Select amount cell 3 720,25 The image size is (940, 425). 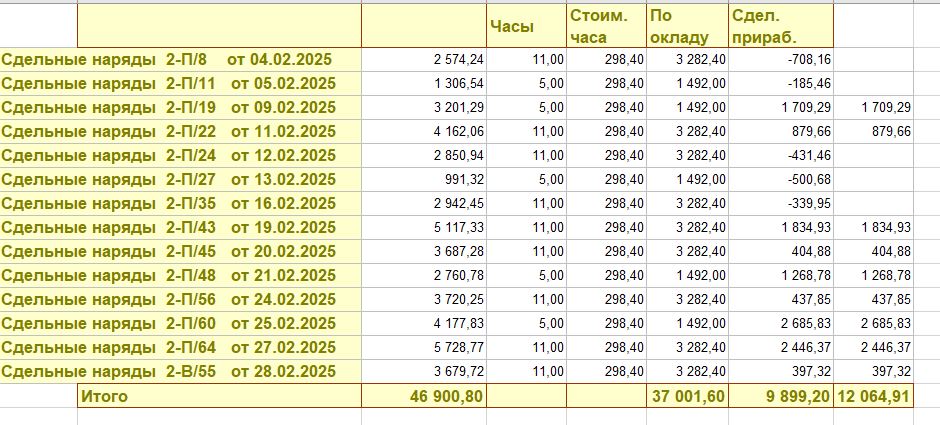424,300
